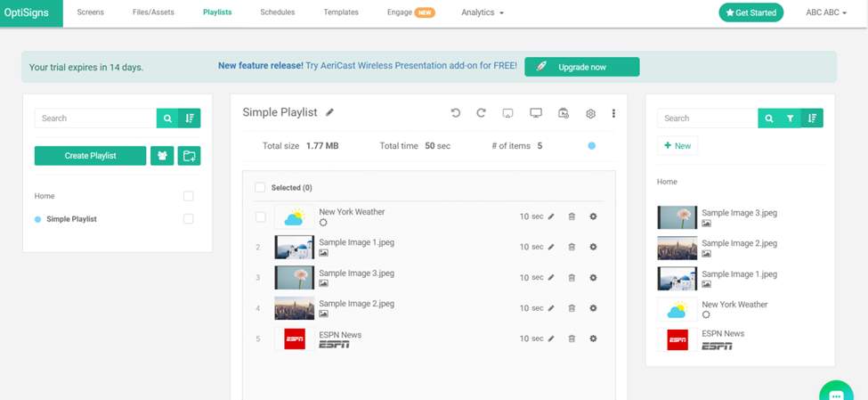Delete ESPN News using its trash icon
Screen dimensions: 868x400
coord(572,339)
